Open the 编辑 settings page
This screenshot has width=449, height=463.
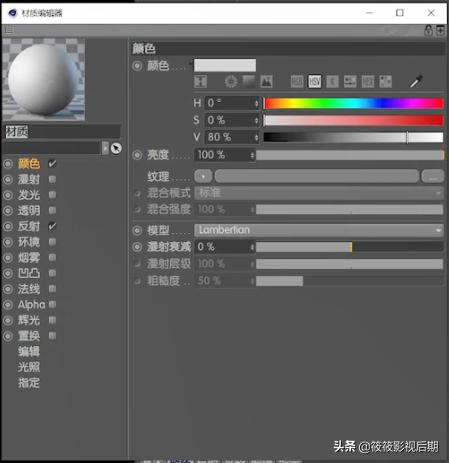tap(29, 352)
